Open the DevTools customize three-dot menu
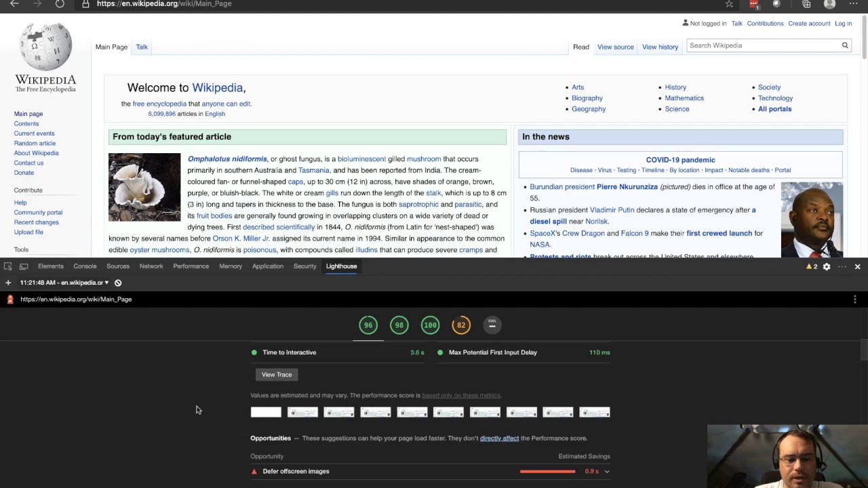 [842, 266]
